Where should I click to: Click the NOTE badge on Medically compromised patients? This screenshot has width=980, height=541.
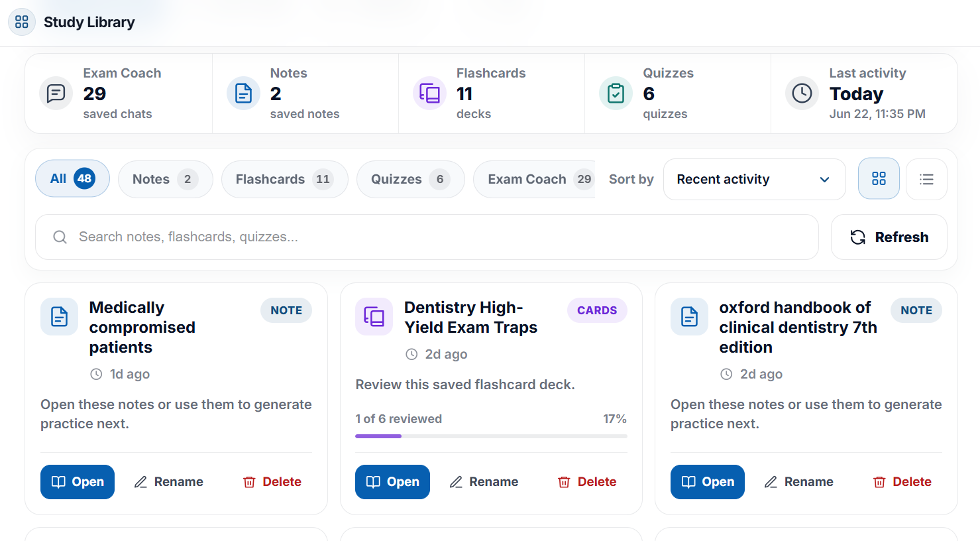(286, 310)
